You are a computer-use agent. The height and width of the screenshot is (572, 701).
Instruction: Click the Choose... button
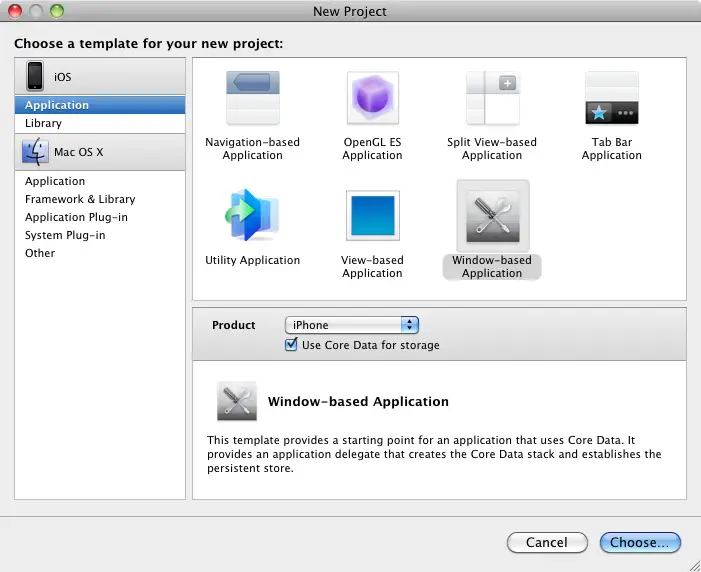640,542
